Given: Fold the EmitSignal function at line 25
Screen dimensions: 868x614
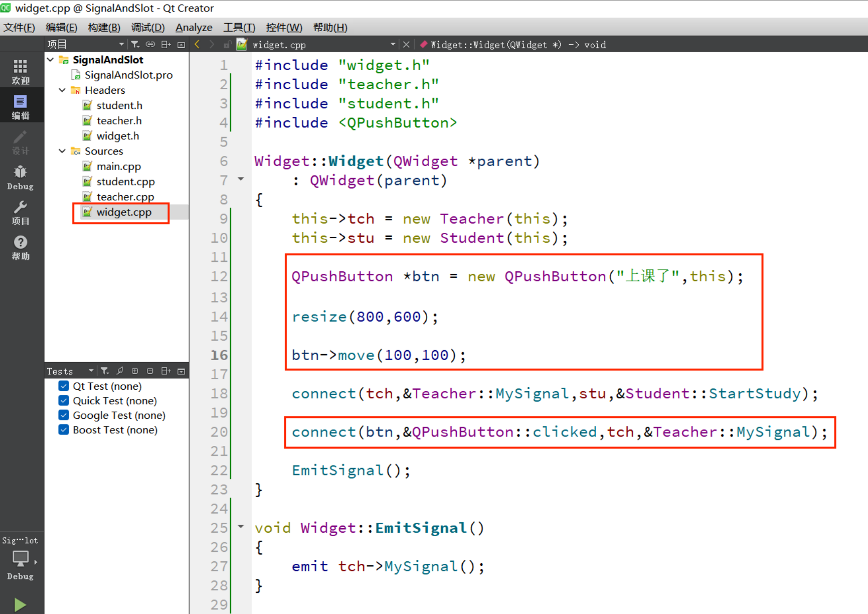Looking at the screenshot, I should [241, 527].
